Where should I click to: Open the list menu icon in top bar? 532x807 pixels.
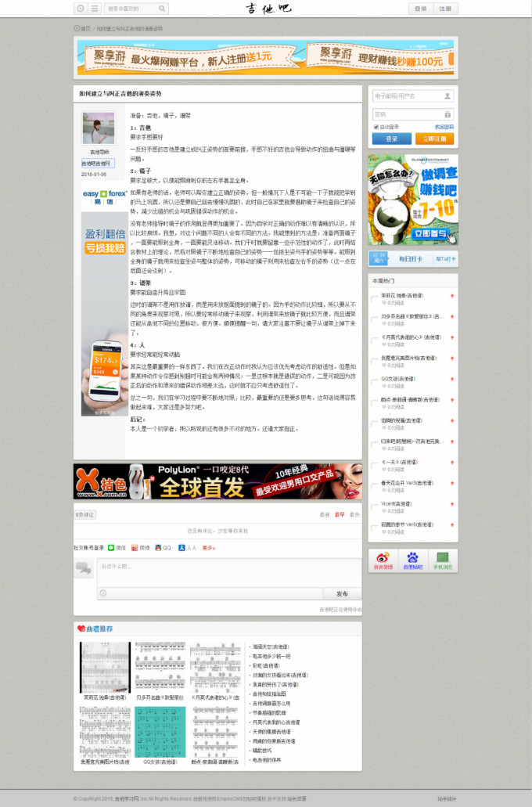(95, 9)
